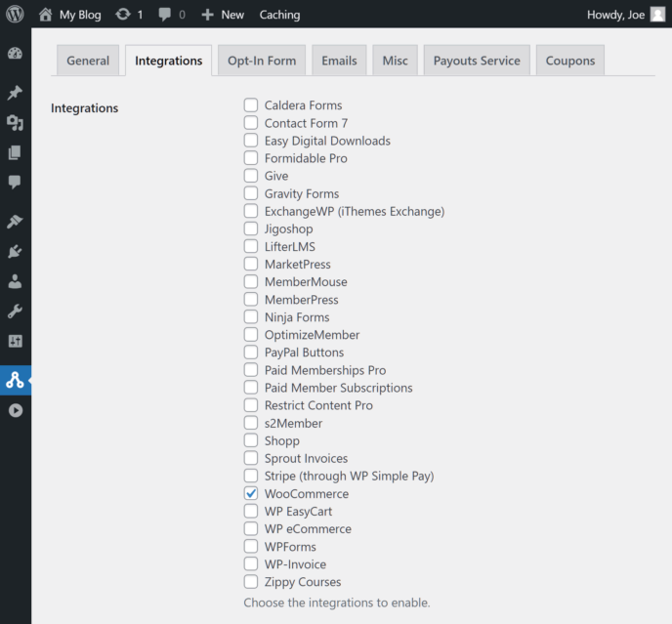The image size is (672, 624).
Task: Click 'Choose the integrations to enable.' text
Action: (337, 603)
